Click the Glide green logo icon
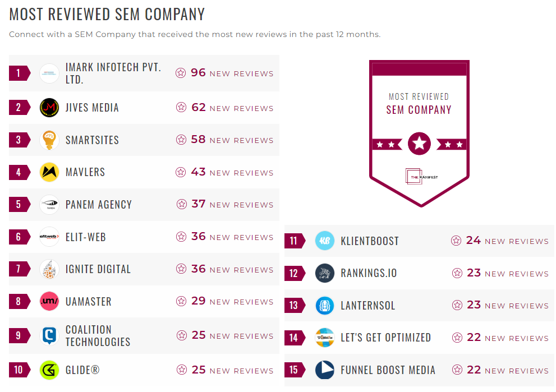The height and width of the screenshot is (392, 556). point(49,370)
